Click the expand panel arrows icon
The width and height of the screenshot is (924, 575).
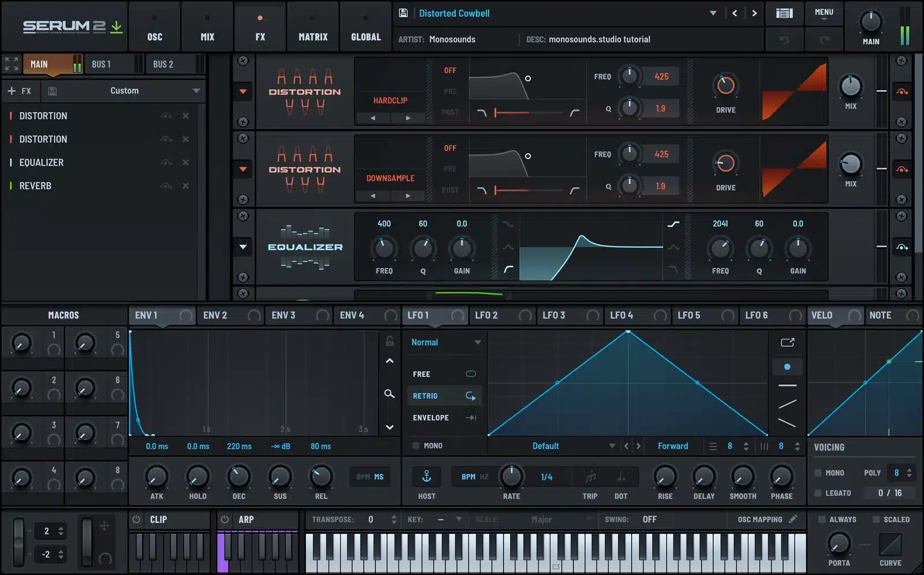pos(12,64)
